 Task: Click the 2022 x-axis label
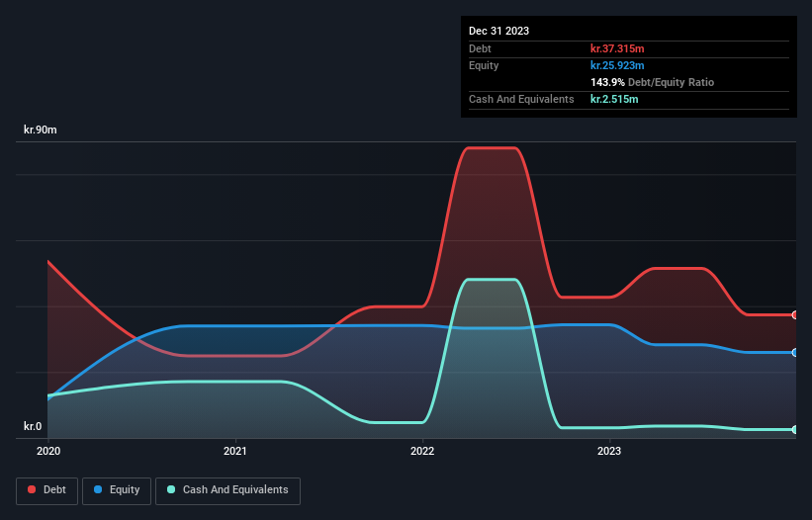pyautogui.click(x=422, y=451)
